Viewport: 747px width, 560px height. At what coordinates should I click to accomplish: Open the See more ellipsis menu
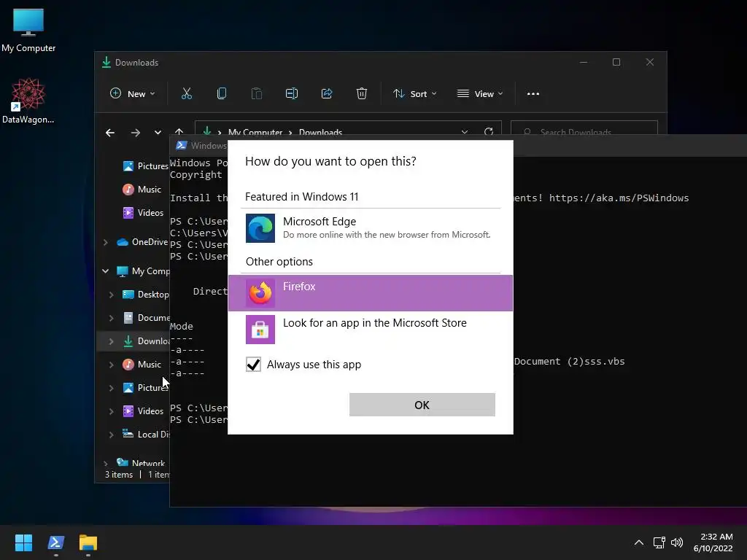[533, 94]
